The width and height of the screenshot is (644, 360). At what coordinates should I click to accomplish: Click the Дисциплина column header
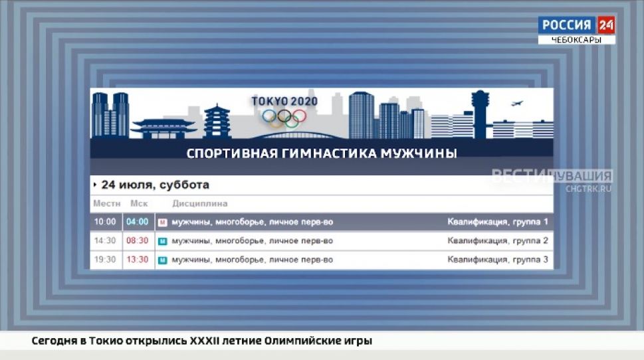[199, 204]
